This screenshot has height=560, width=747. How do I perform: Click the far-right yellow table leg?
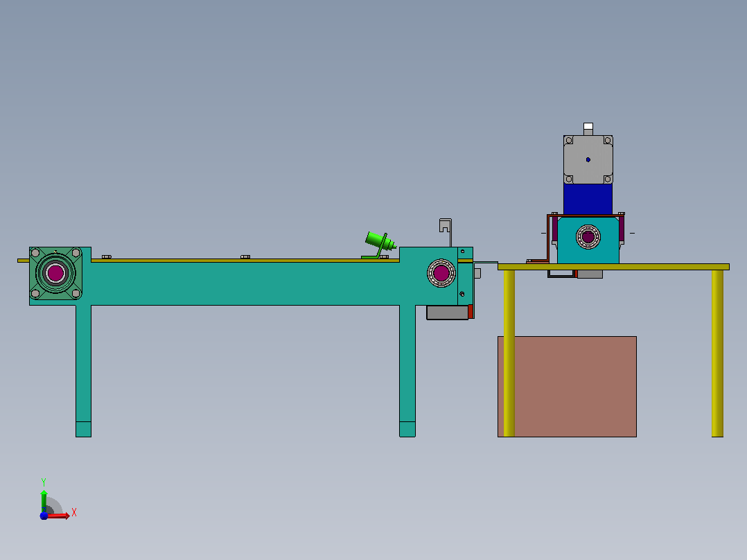pos(717,353)
